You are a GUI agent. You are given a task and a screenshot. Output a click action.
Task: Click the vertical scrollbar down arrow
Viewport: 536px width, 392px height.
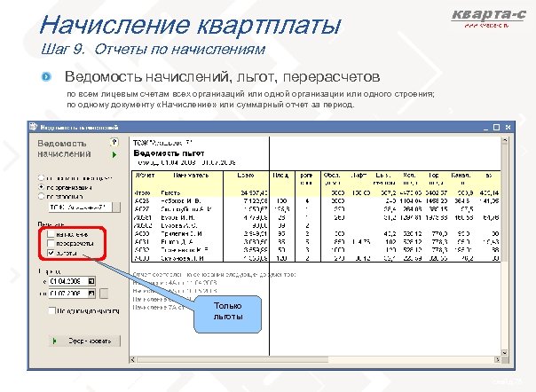tap(505, 352)
